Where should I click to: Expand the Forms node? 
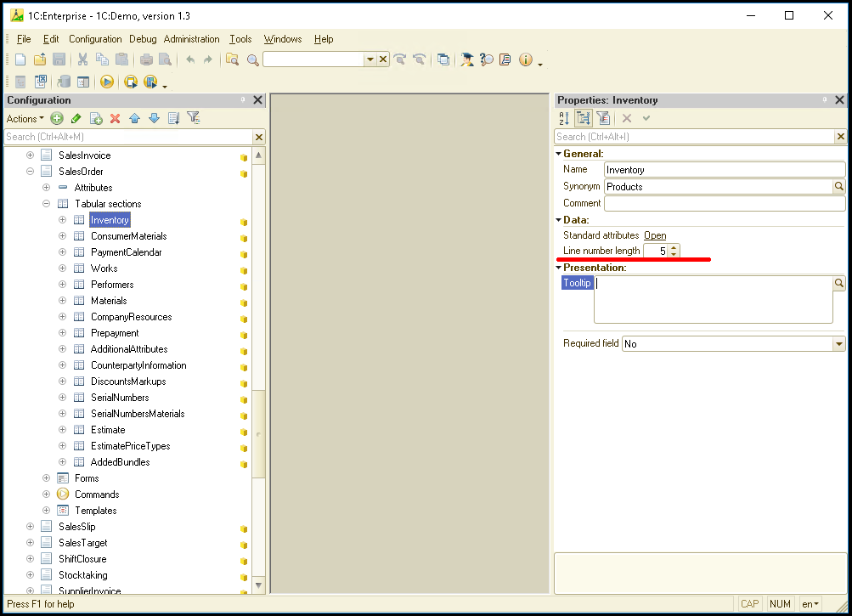(x=47, y=478)
